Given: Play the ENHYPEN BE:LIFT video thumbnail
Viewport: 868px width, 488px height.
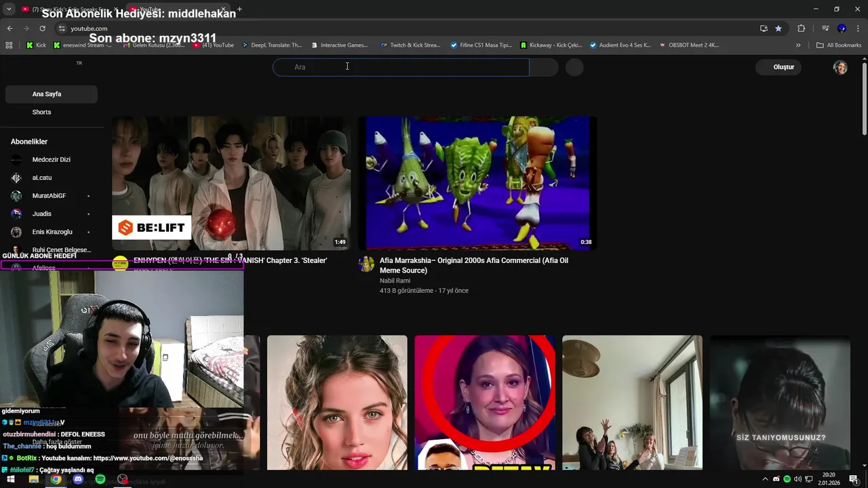Looking at the screenshot, I should tap(231, 183).
